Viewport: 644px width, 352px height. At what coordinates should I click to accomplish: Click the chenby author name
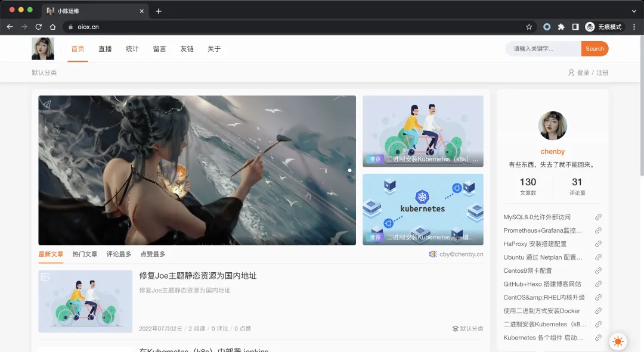(552, 151)
